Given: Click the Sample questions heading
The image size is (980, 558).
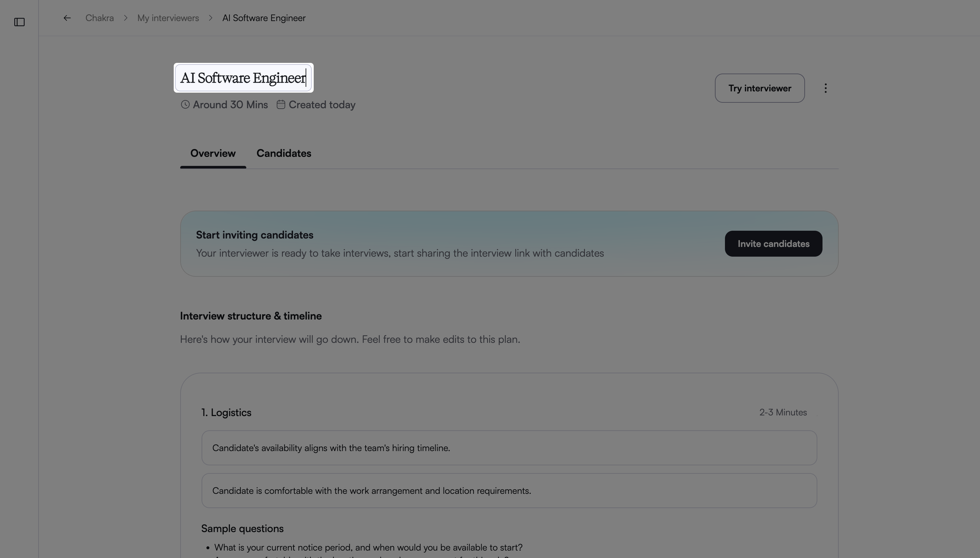Looking at the screenshot, I should click(x=242, y=529).
